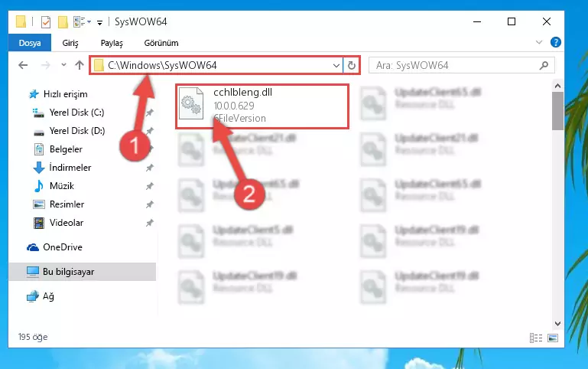588x369 pixels.
Task: Open the customize quick access toolbar dropdown
Action: pos(99,23)
